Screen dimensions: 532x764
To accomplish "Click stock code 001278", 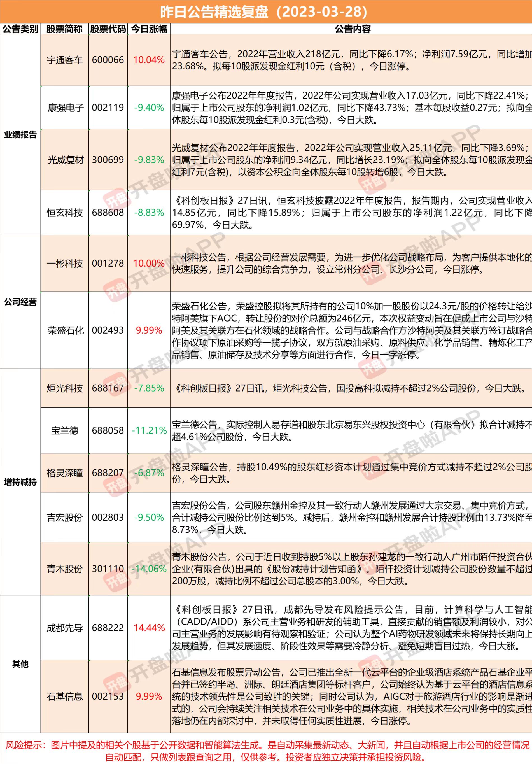I will coord(108,263).
